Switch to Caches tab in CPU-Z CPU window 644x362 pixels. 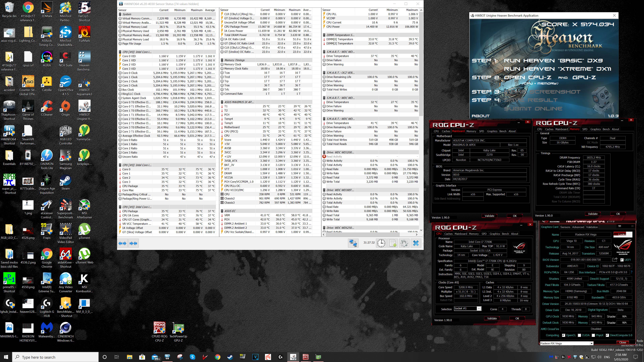pos(448,234)
